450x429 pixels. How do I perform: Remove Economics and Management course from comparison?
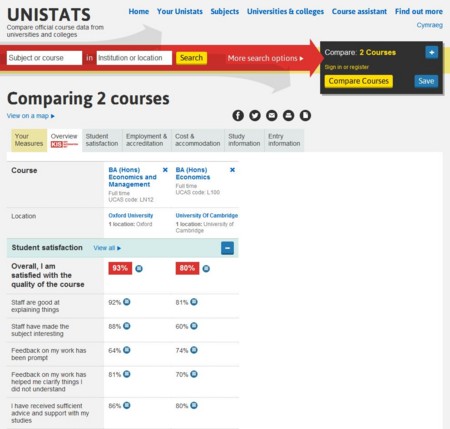coord(165,170)
